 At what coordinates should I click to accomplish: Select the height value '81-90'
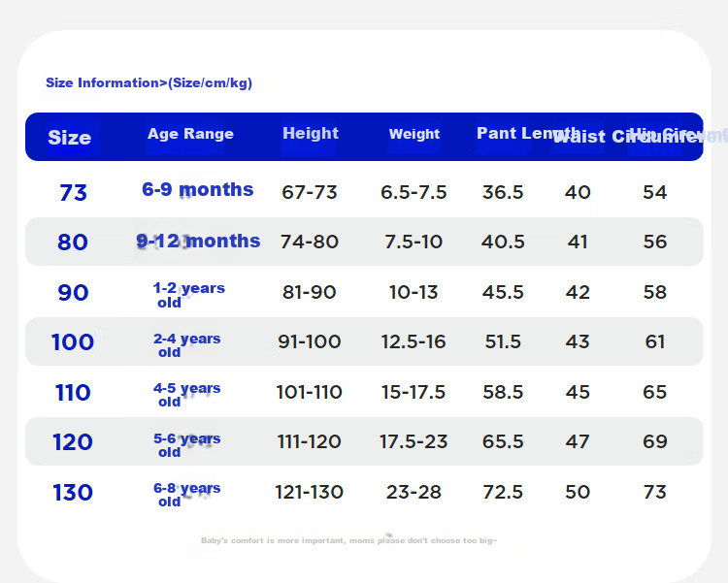pos(310,292)
